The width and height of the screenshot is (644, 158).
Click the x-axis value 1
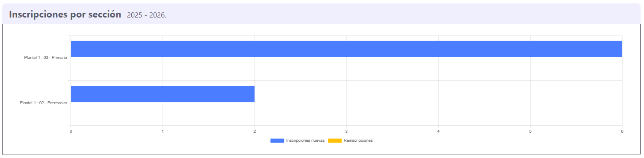pos(162,131)
